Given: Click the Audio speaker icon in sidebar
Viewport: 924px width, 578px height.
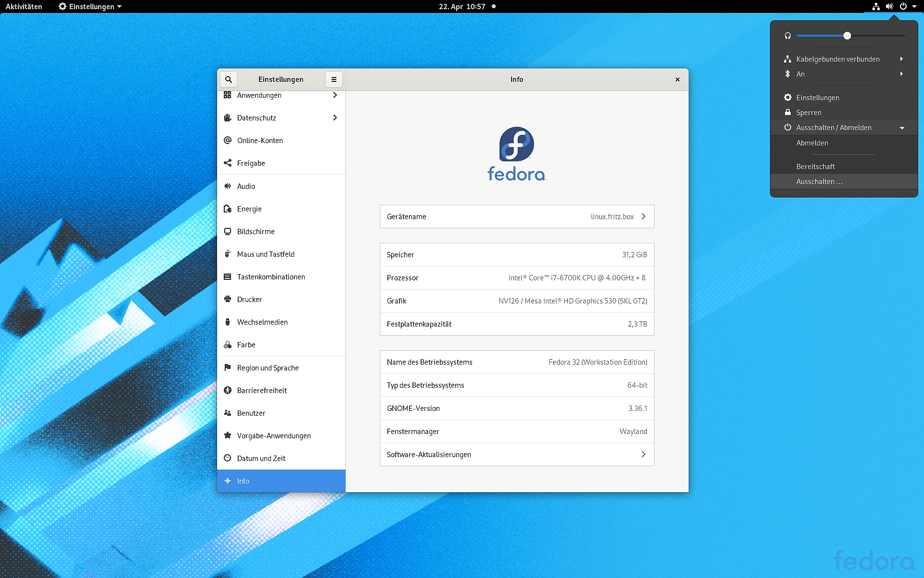Looking at the screenshot, I should [x=228, y=186].
